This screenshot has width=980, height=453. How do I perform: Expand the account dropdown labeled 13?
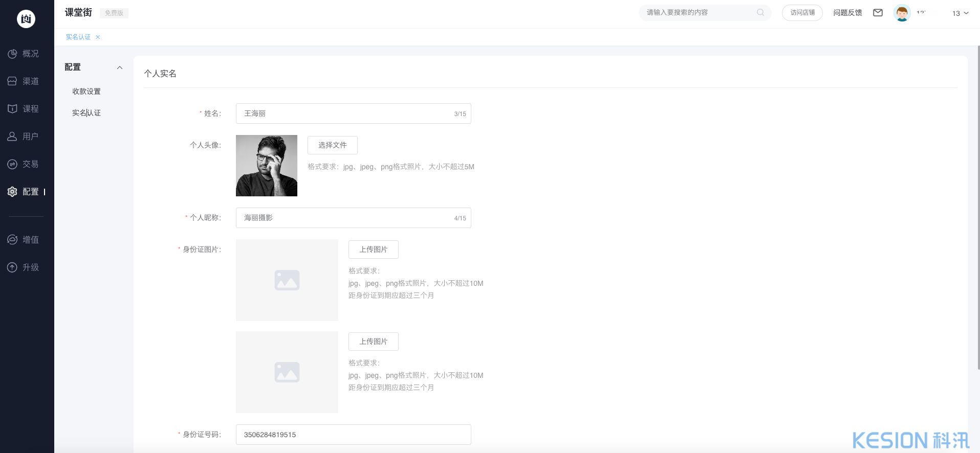coord(960,13)
